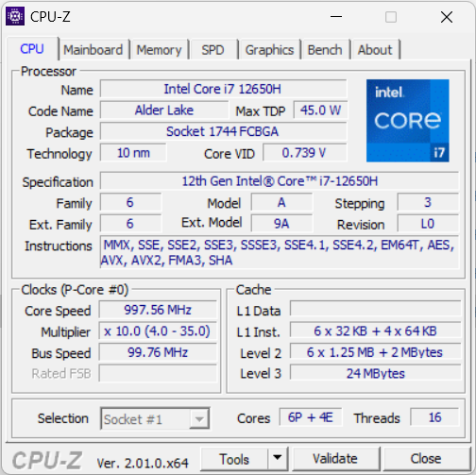Click the empty Rated FSB field
The height and width of the screenshot is (475, 476).
(x=158, y=373)
